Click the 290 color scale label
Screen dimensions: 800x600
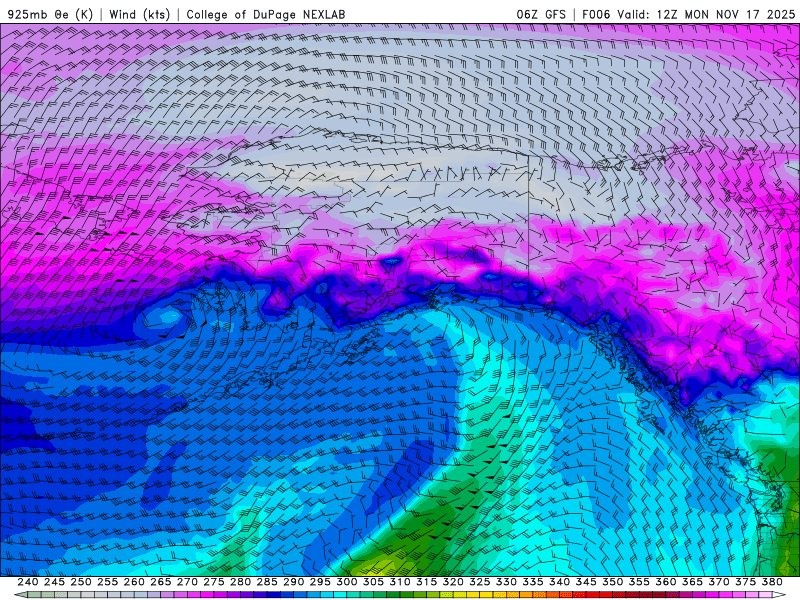[x=293, y=582]
